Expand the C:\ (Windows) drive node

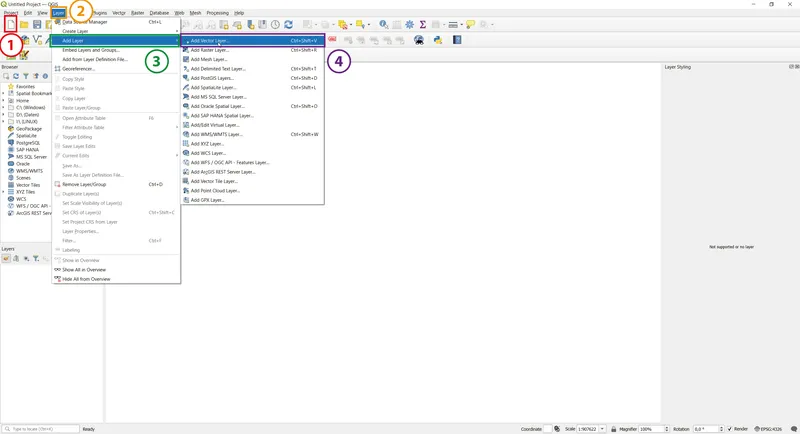tap(4, 108)
